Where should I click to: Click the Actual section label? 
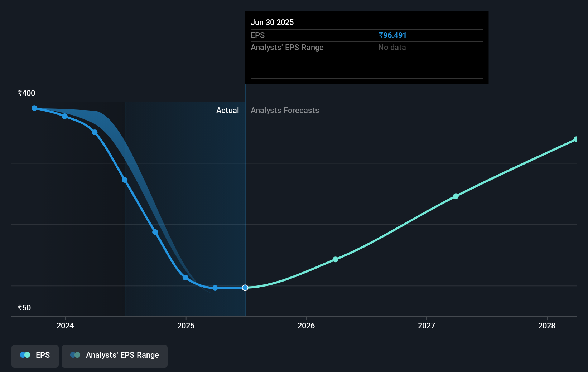[x=227, y=111]
